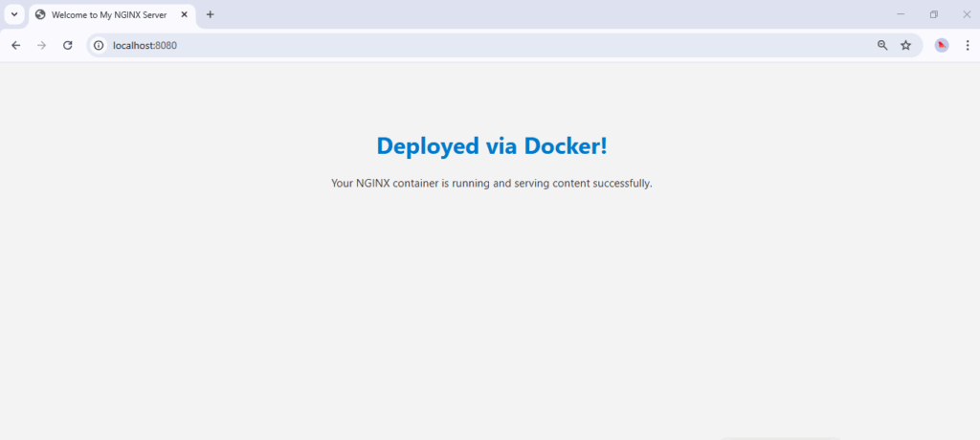Minimize the browser window
Image resolution: width=980 pixels, height=440 pixels.
[x=901, y=14]
